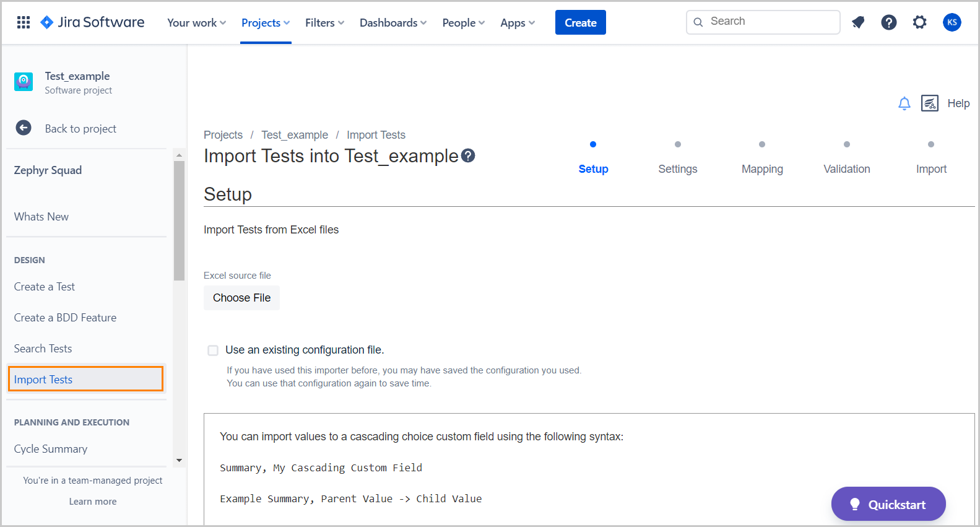This screenshot has height=527, width=980.
Task: Open the settings gear icon
Action: [x=920, y=22]
